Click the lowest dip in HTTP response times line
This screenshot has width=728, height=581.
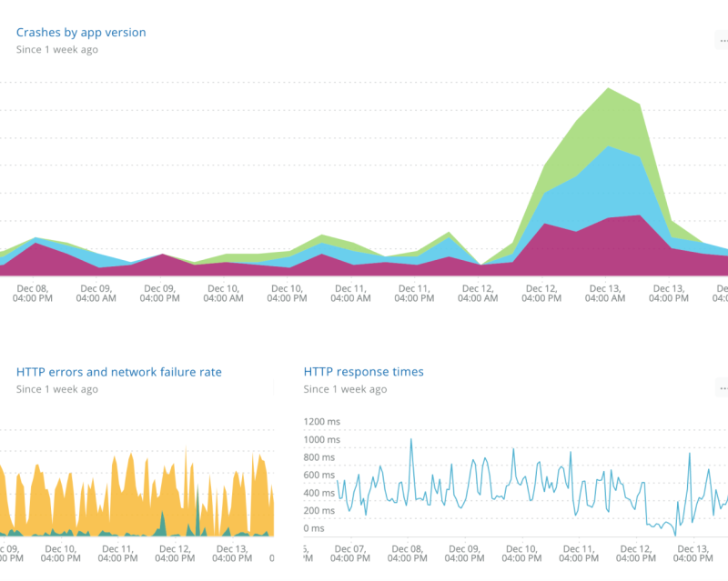tap(675, 533)
